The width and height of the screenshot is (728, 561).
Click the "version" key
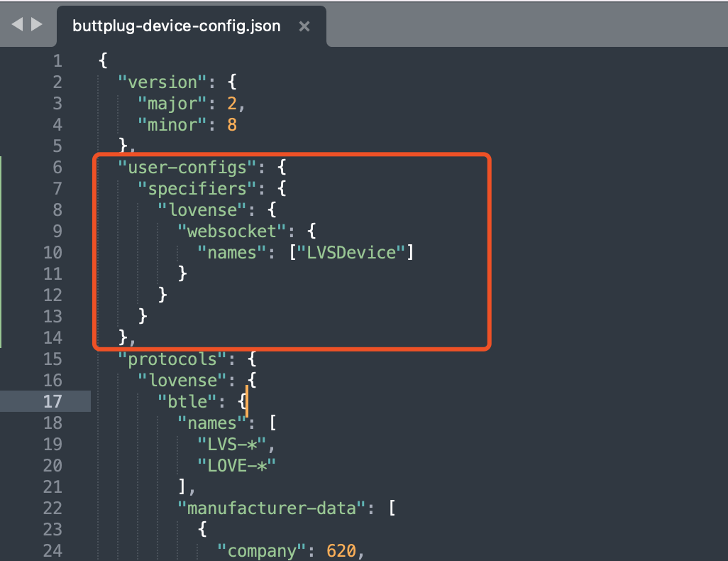pyautogui.click(x=162, y=82)
